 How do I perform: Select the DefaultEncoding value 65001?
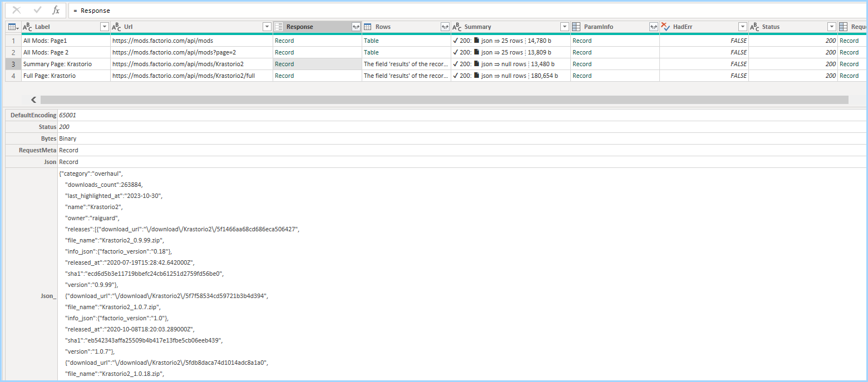[x=67, y=115]
